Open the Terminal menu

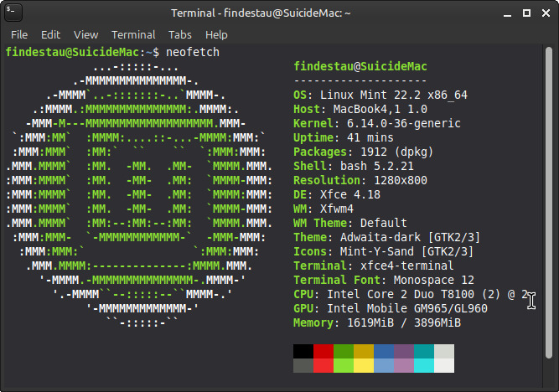[x=133, y=34]
